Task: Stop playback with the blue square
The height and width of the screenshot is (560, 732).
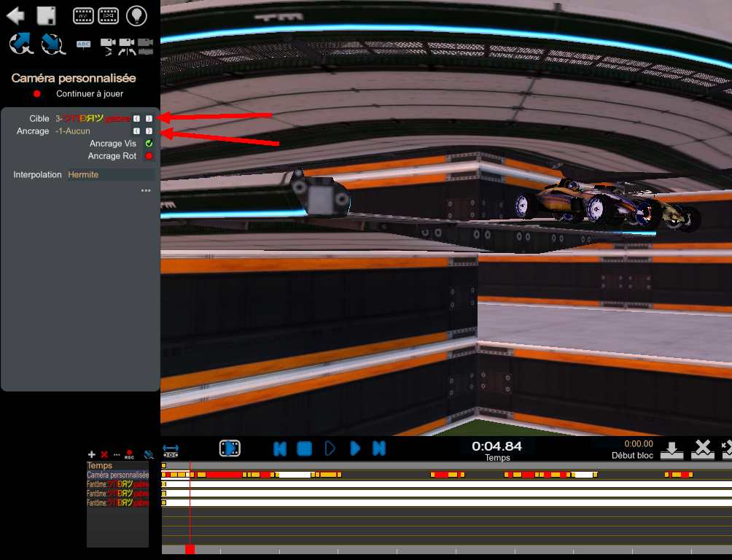Action: coord(304,449)
